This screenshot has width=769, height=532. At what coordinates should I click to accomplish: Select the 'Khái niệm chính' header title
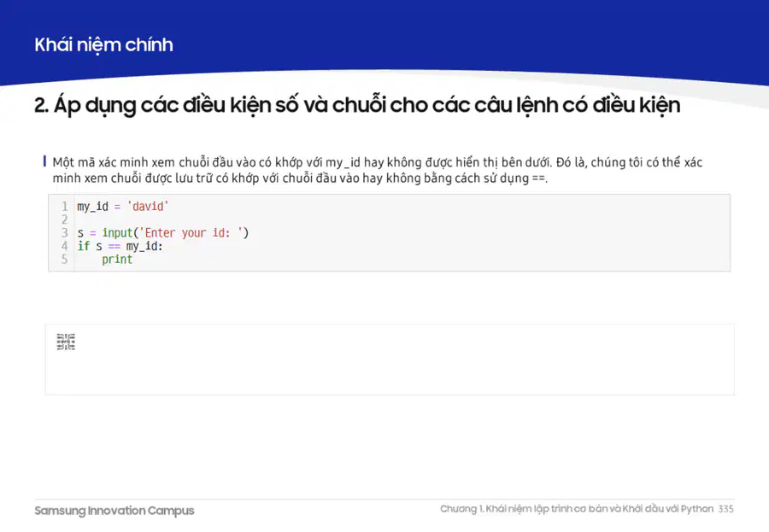point(103,44)
